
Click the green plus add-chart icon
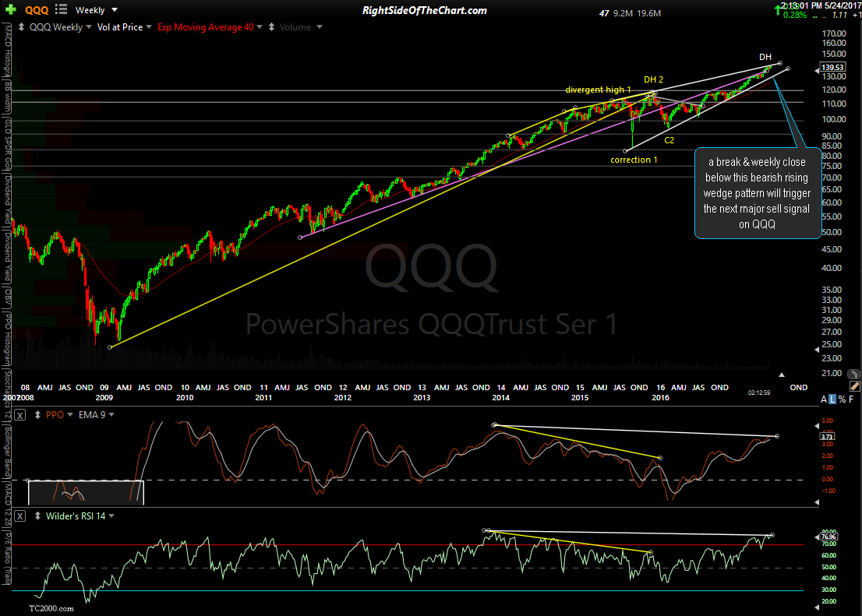pos(11,10)
